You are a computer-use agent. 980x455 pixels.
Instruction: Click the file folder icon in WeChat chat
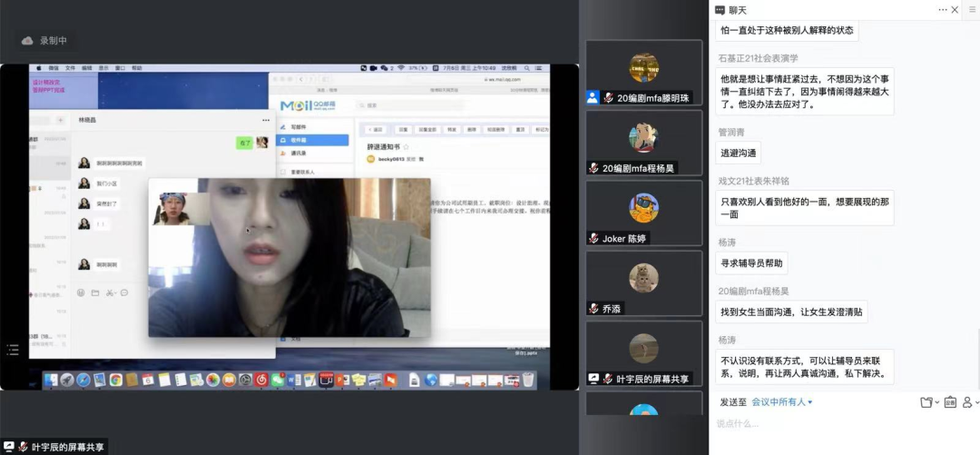(x=95, y=292)
